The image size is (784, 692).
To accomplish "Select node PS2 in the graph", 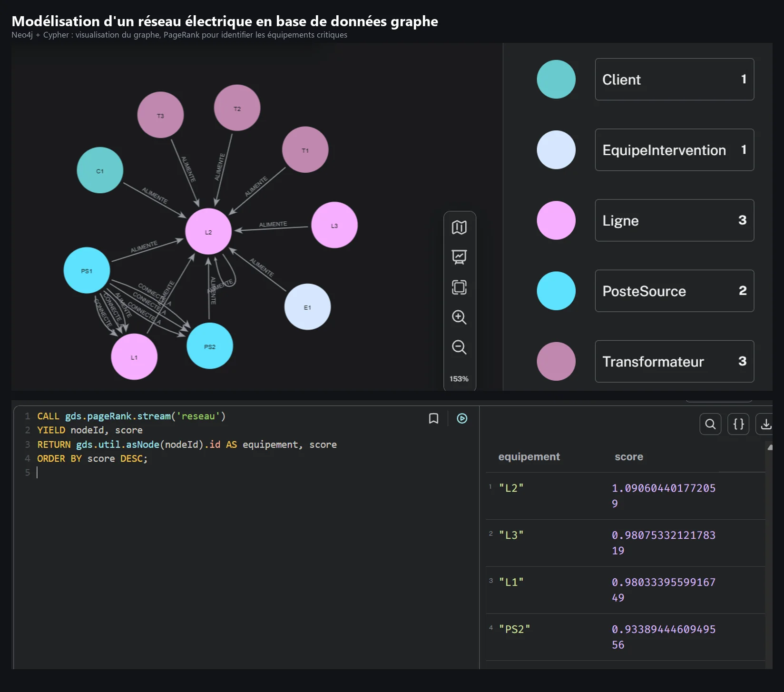I will click(x=210, y=346).
